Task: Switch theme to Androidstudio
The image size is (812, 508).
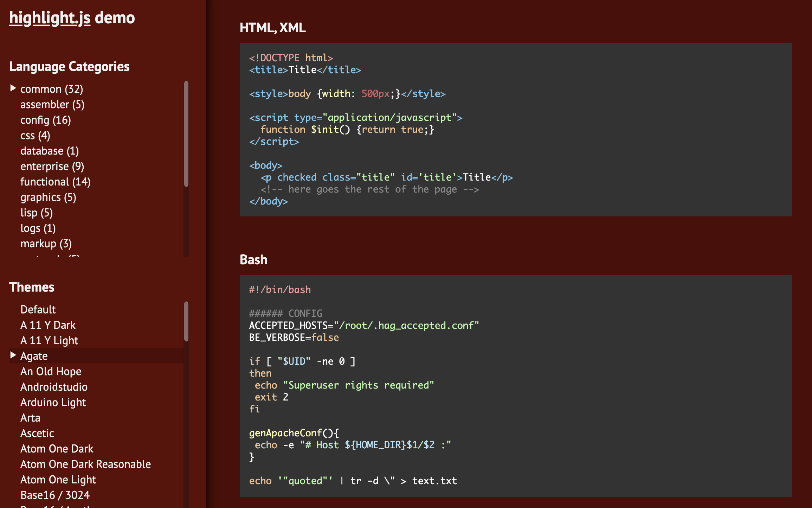Action: (54, 387)
